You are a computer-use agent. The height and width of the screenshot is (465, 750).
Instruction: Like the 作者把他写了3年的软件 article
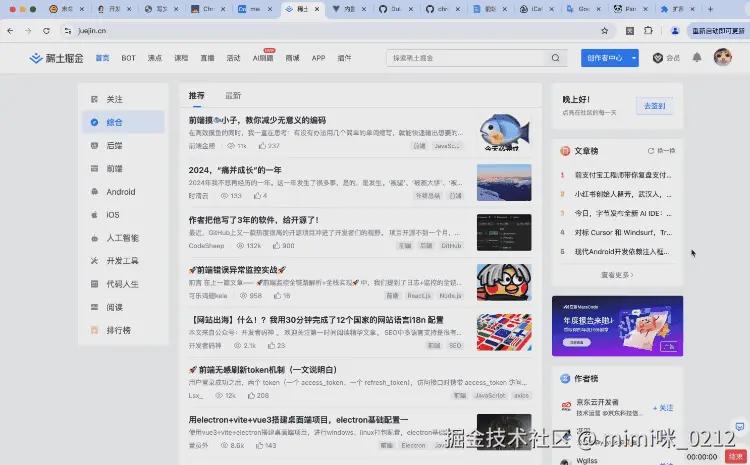(x=276, y=245)
